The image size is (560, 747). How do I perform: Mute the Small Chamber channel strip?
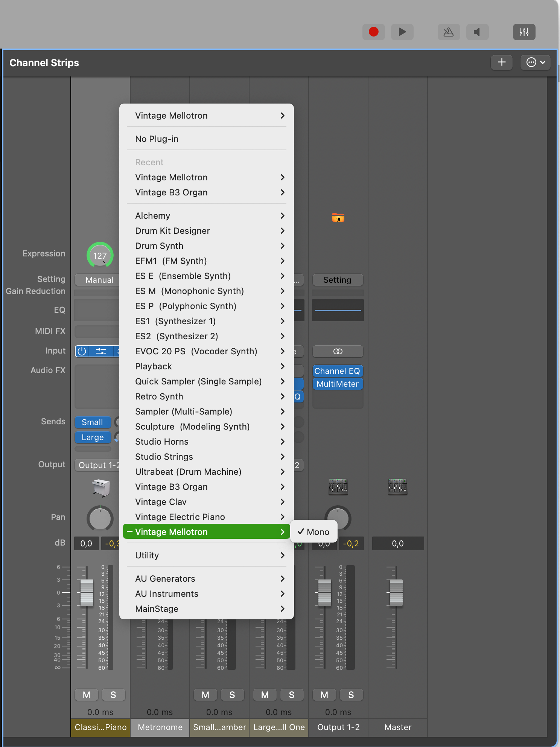click(205, 695)
